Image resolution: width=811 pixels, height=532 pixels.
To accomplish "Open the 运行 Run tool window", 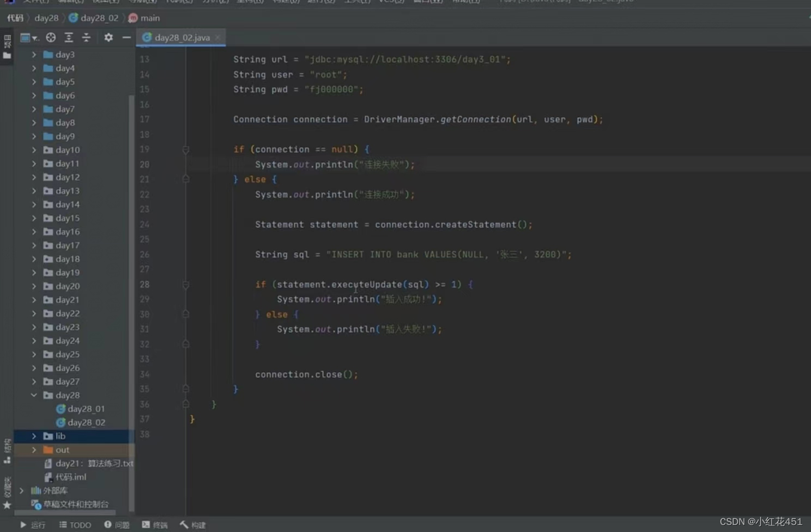I will coord(33,525).
